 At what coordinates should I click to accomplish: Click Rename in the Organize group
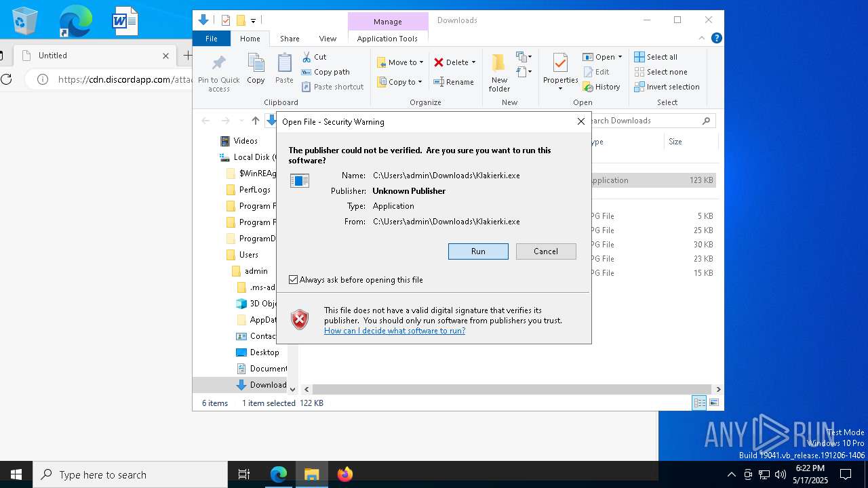coord(454,82)
